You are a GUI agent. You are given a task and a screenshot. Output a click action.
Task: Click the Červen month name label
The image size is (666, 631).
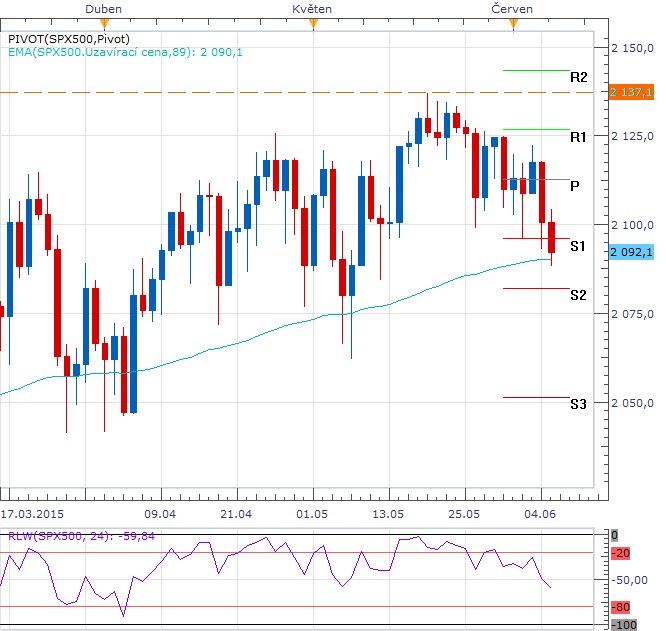pos(512,9)
